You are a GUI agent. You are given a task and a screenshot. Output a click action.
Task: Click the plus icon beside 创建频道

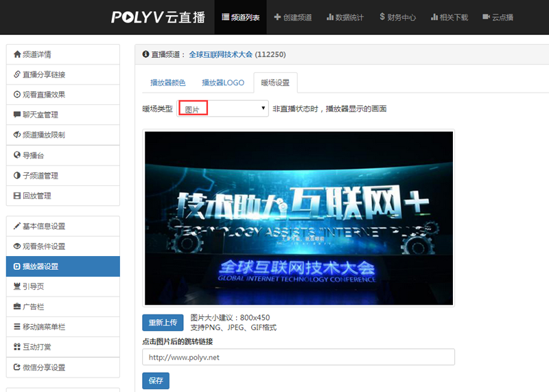point(277,17)
